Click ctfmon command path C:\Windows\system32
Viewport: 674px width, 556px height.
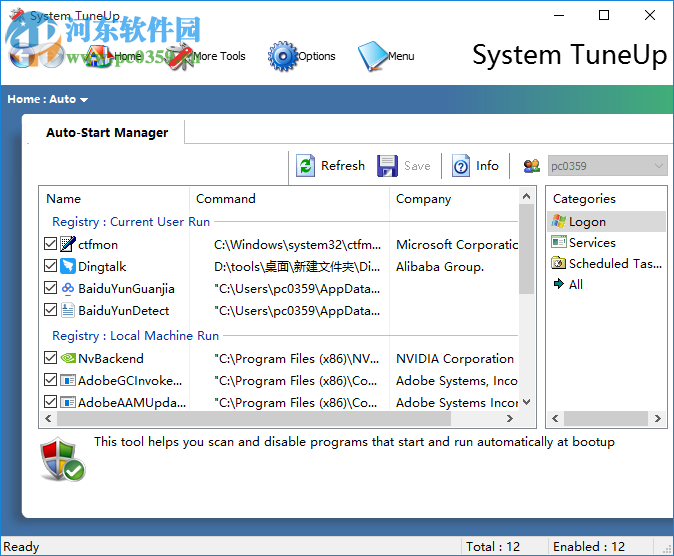(x=297, y=244)
